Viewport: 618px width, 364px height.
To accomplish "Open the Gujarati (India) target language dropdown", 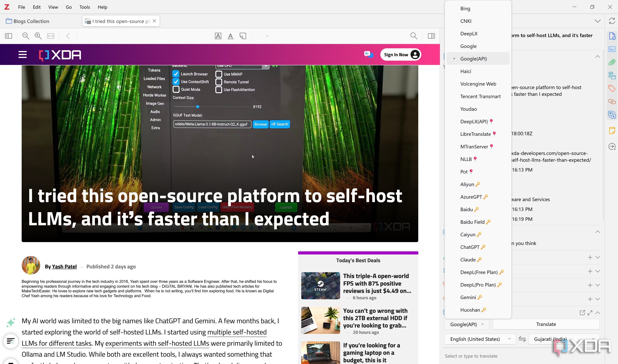I will click(x=564, y=339).
